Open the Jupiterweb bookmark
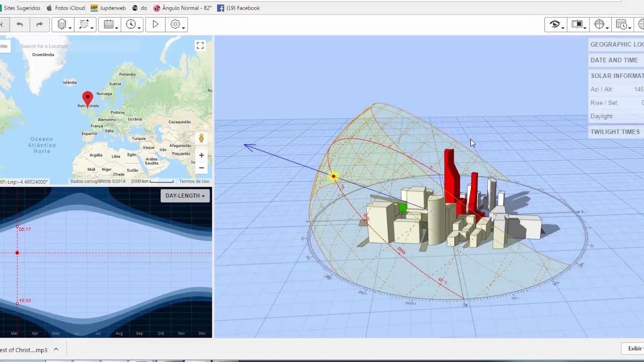Image resolution: width=644 pixels, height=362 pixels. 109,8
